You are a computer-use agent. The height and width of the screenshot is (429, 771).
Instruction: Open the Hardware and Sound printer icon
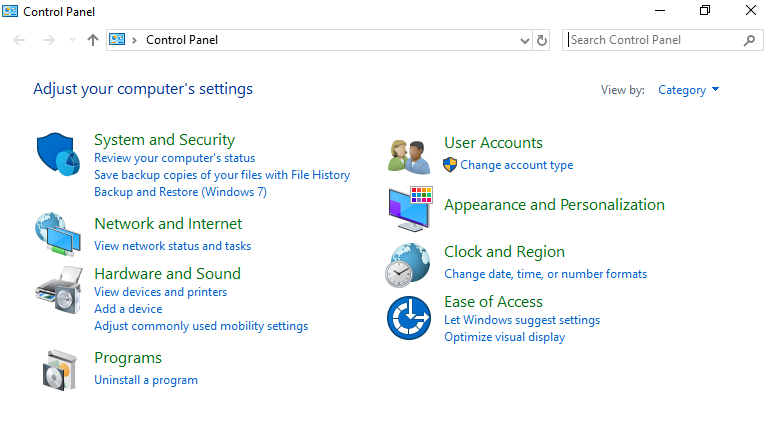coord(59,290)
